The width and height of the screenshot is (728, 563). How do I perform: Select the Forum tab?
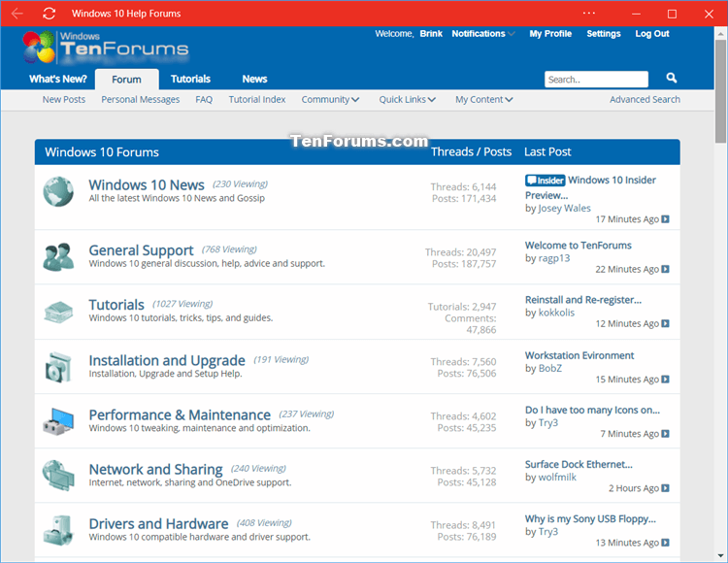[x=127, y=80]
